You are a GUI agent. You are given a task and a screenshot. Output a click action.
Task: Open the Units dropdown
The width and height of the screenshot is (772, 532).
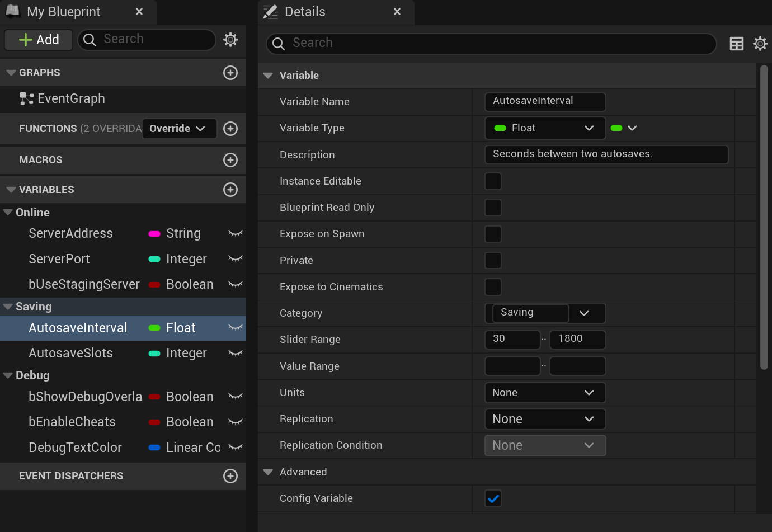[545, 393]
